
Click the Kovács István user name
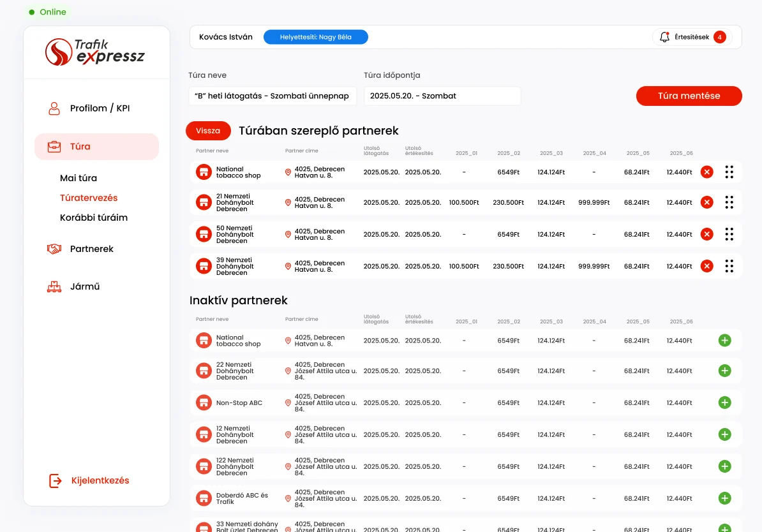[x=226, y=37]
